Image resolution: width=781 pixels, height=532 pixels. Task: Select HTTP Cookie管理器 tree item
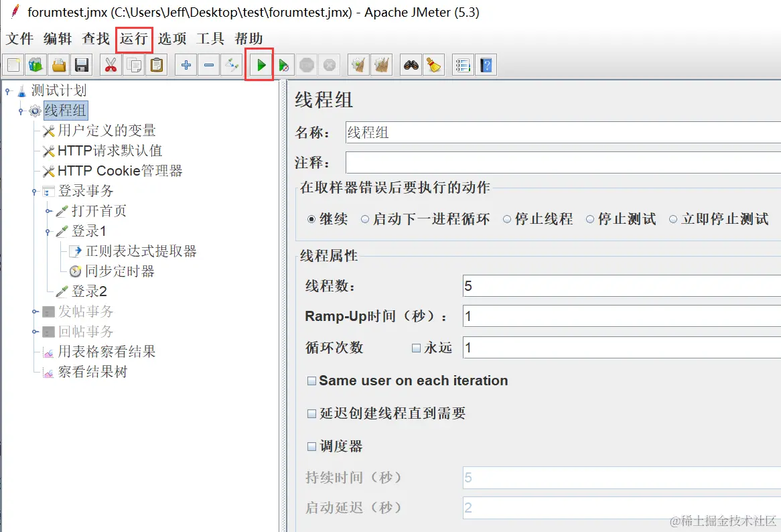click(x=120, y=171)
